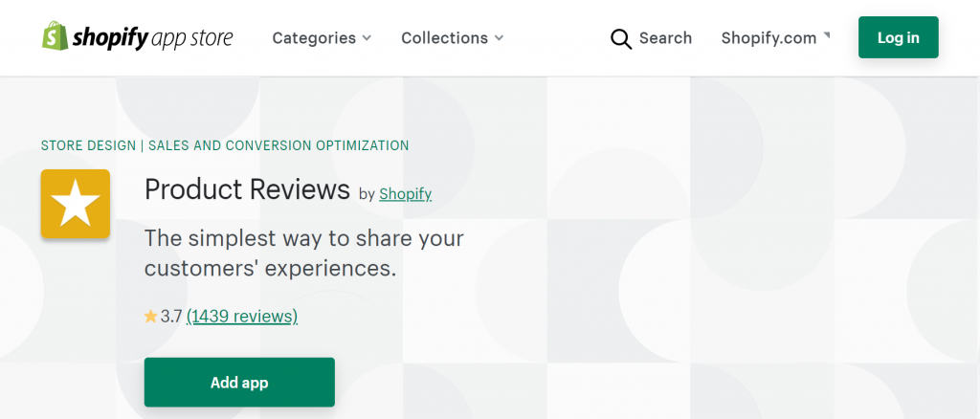Image resolution: width=980 pixels, height=419 pixels.
Task: Click the arrow icon next to Shopify.com
Action: tap(826, 35)
